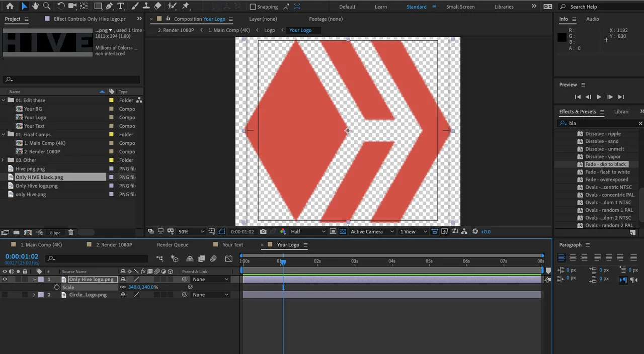Open the Half resolution dropdown

click(307, 232)
